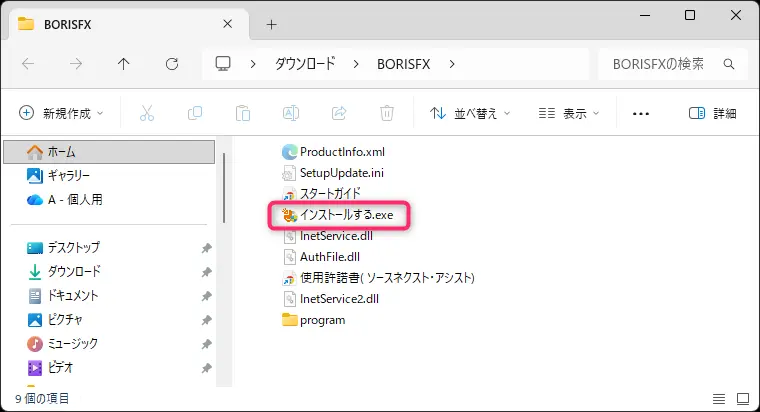Switch to large thumbnails view icon

coord(743,399)
